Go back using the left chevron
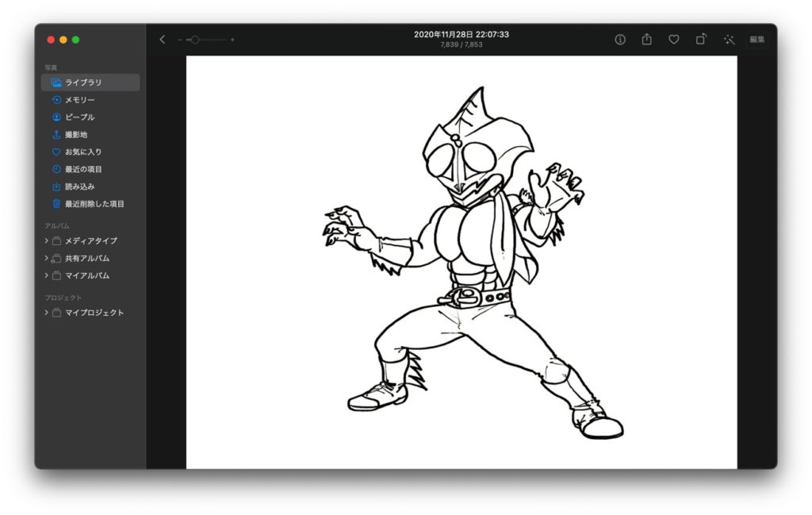The width and height of the screenshot is (812, 515). (162, 40)
